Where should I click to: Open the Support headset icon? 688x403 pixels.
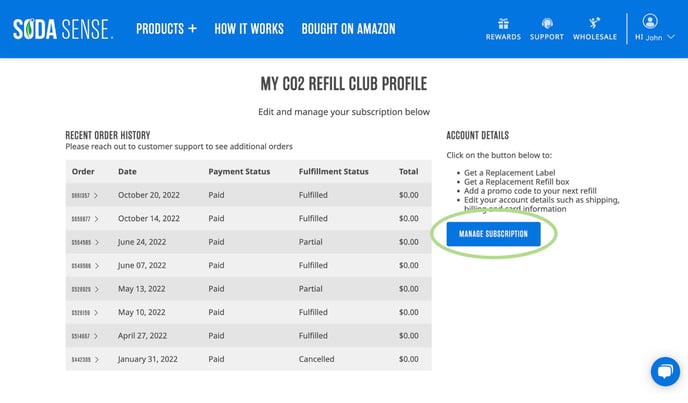pyautogui.click(x=547, y=23)
